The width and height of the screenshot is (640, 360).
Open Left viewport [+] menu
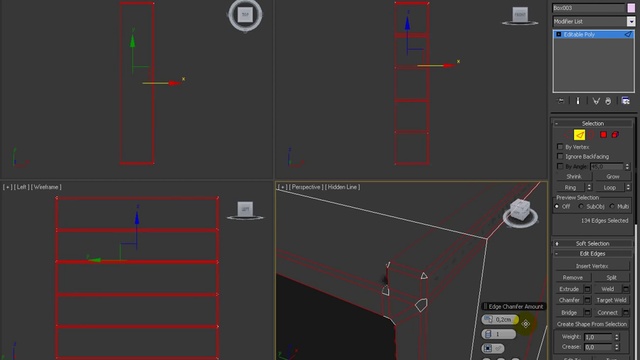coord(7,187)
